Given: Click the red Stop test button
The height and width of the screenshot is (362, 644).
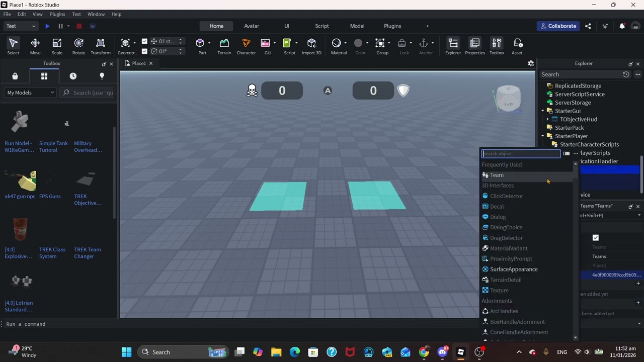Looking at the screenshot, I should coord(79,26).
